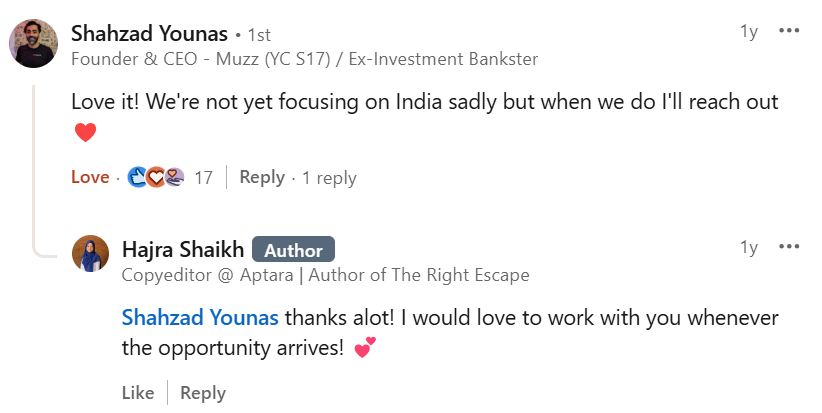Screen dimensions: 822x413
Task: Click the orange heart reaction icon
Action: click(x=156, y=177)
